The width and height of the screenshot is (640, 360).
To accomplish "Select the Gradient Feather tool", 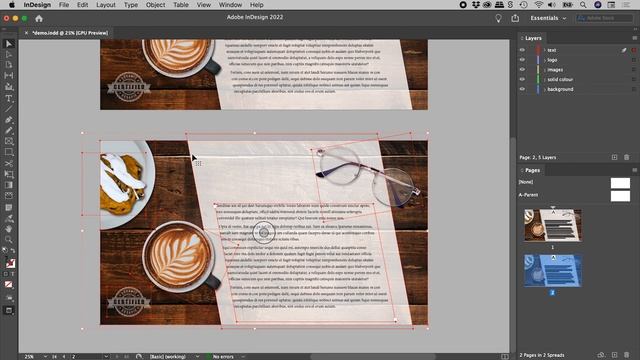I will [9, 196].
